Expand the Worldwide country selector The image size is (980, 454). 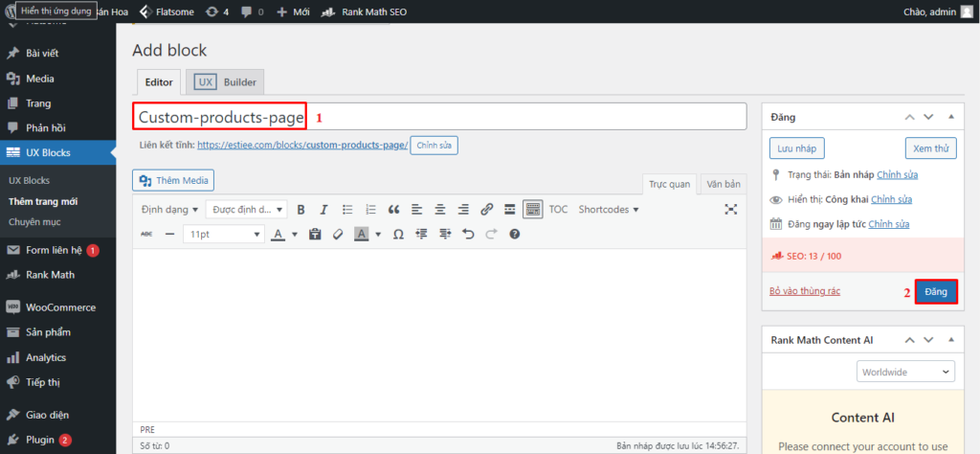905,372
